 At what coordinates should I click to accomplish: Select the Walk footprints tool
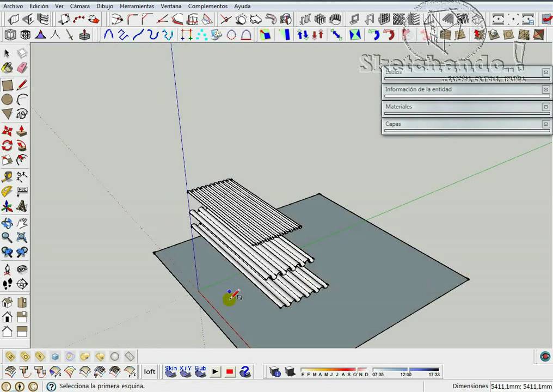[x=7, y=284]
